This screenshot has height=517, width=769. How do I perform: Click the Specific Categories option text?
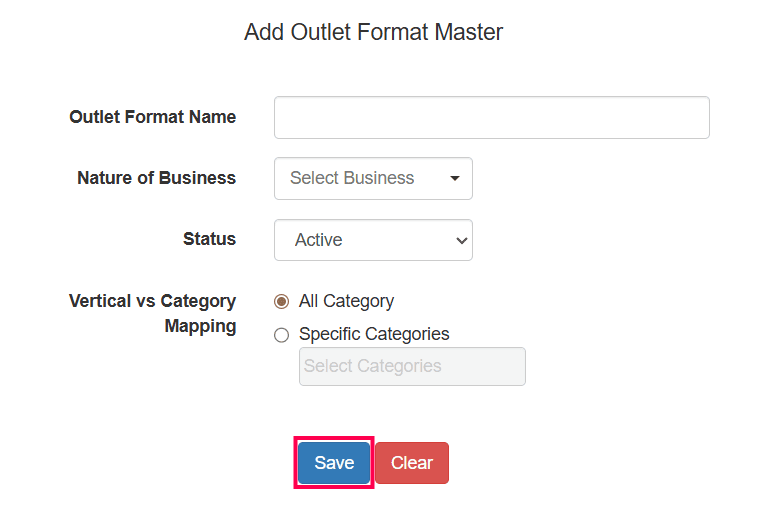click(374, 334)
